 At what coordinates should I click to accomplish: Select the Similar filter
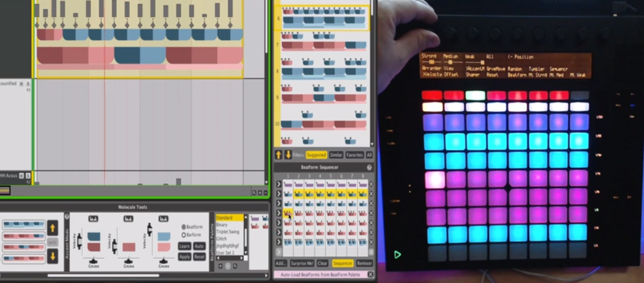(x=336, y=155)
